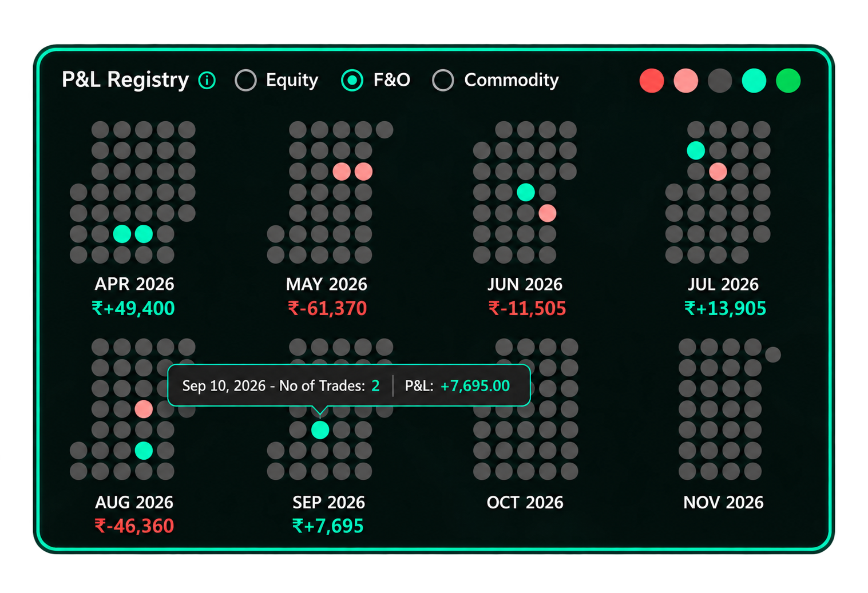The width and height of the screenshot is (868, 593).
Task: Click the JUL 2026 month label
Action: pos(723,284)
